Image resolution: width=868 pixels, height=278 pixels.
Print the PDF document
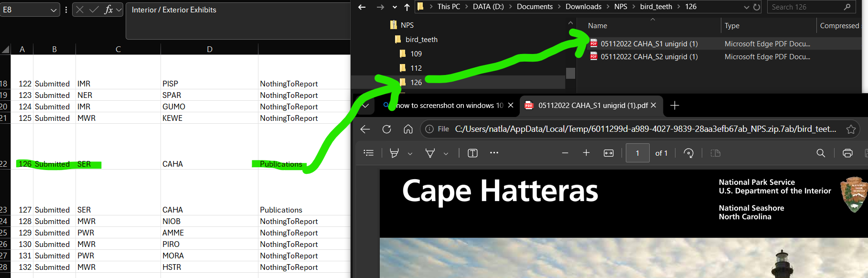point(847,153)
